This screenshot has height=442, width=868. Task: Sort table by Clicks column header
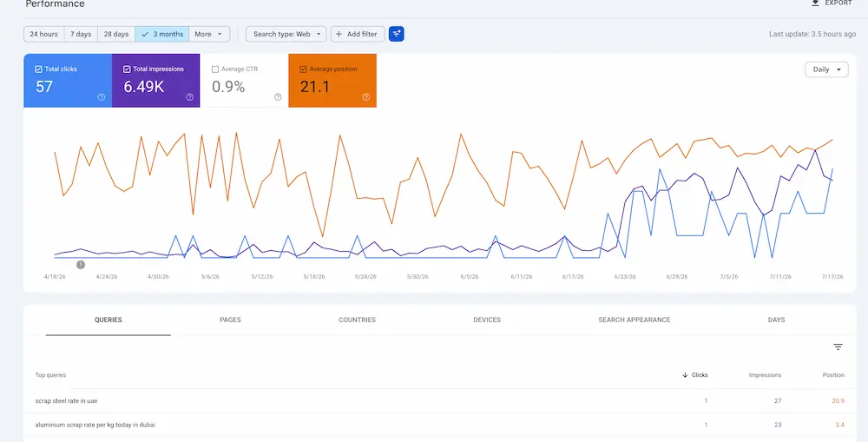click(x=700, y=375)
